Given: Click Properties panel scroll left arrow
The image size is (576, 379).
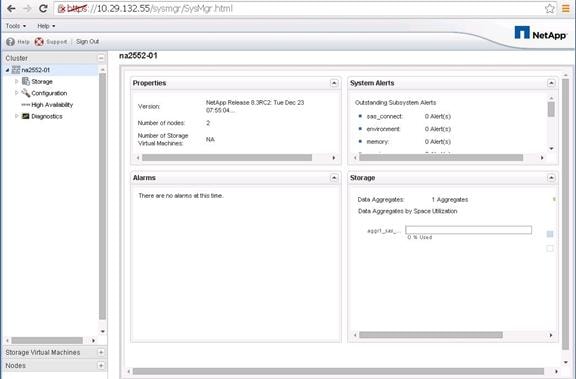Looking at the screenshot, I should [x=138, y=158].
